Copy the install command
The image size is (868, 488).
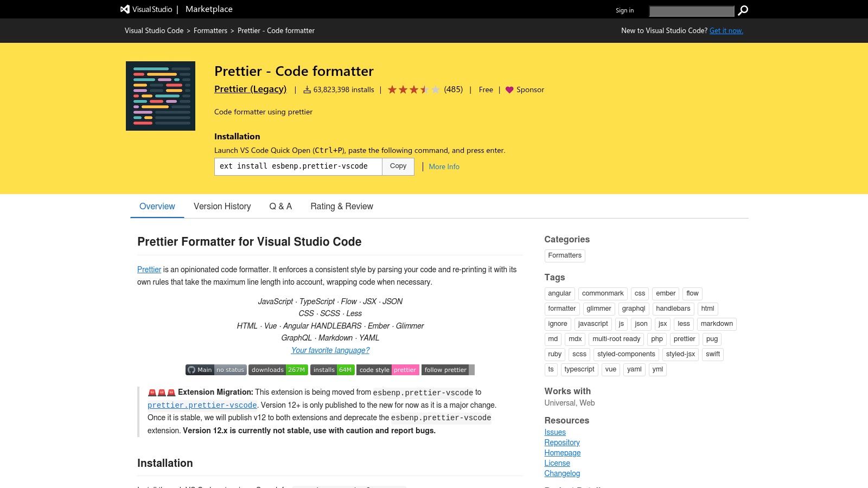click(398, 166)
